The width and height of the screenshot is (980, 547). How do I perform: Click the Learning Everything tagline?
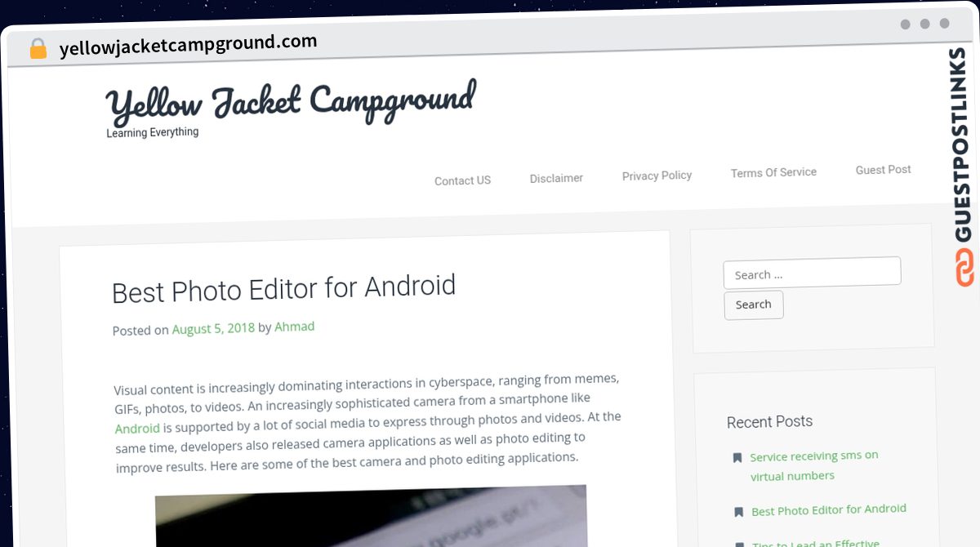153,132
